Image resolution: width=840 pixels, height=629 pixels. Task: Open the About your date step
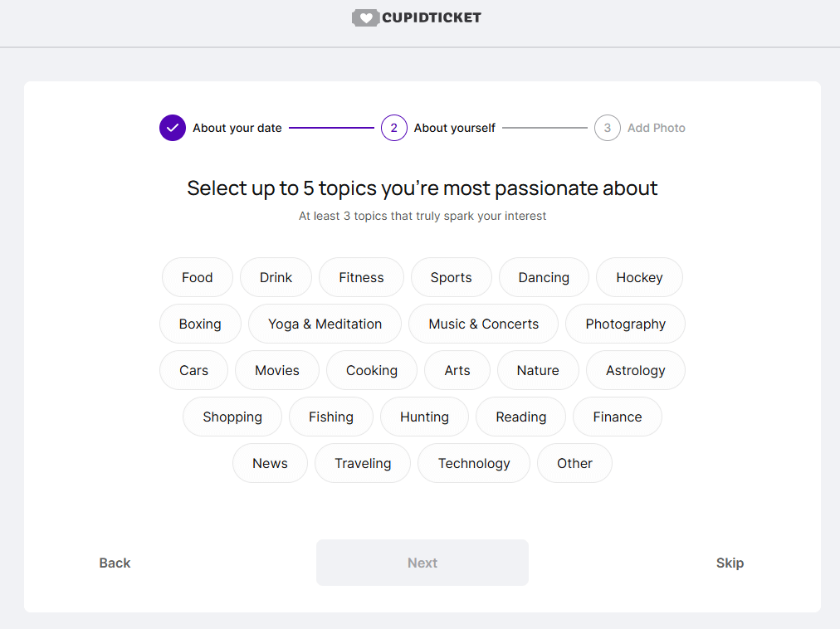(237, 128)
